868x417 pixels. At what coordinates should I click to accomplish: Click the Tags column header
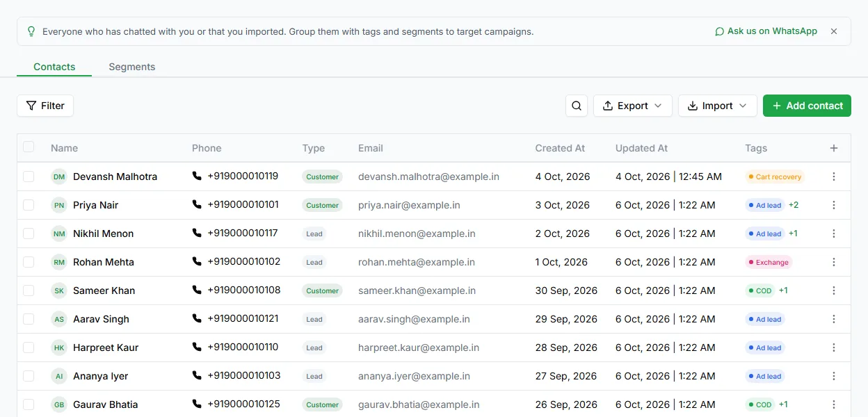tap(756, 148)
